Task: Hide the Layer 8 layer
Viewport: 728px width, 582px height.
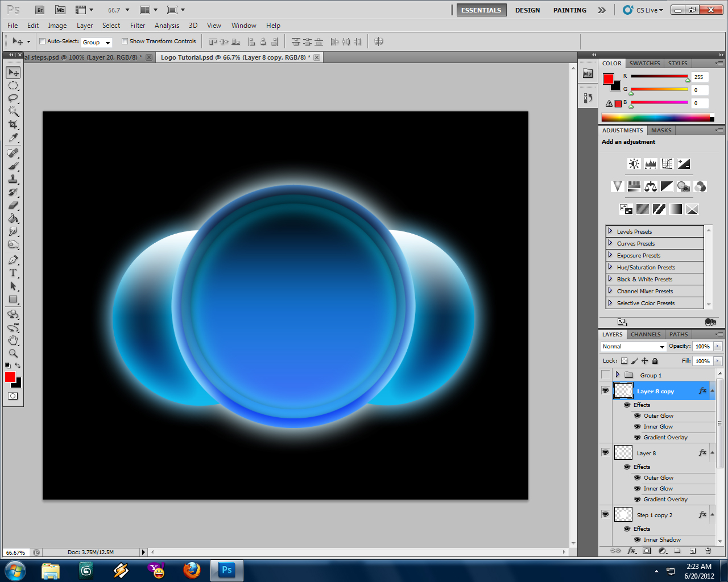Action: [605, 452]
